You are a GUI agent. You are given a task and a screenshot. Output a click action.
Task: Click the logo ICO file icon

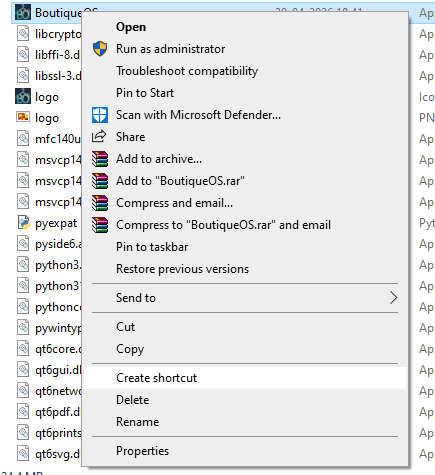pyautogui.click(x=23, y=96)
